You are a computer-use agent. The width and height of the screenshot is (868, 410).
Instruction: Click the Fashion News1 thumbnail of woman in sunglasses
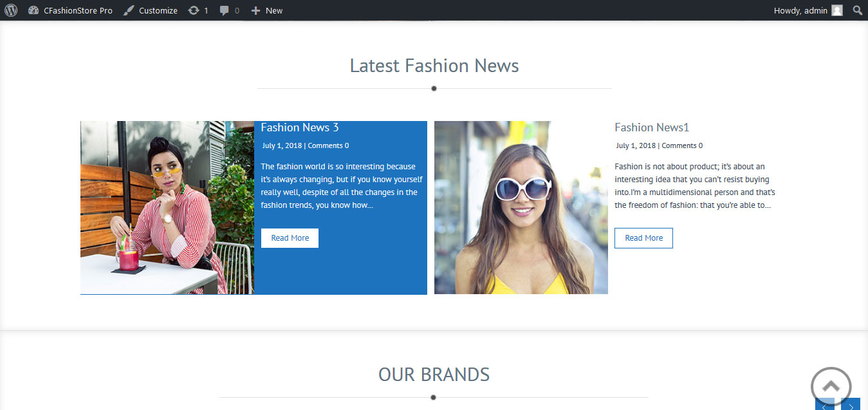point(521,208)
